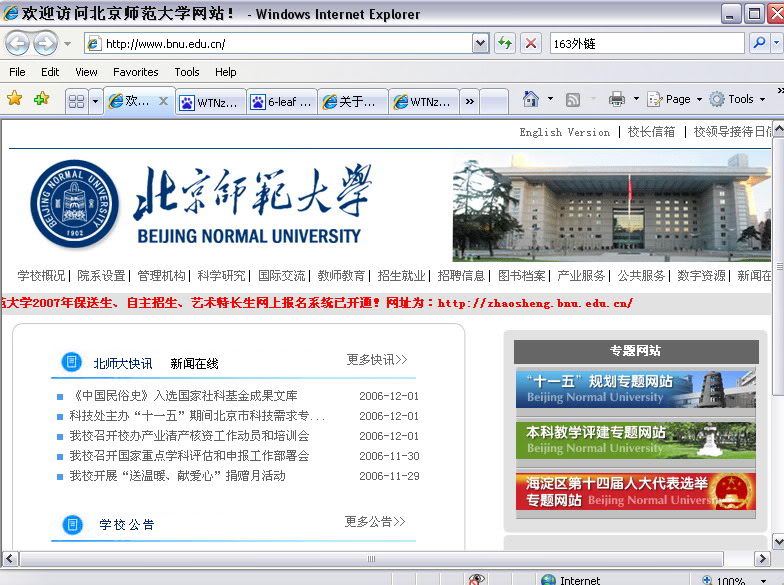Switch to the 关于... tab
The width and height of the screenshot is (784, 585).
(353, 102)
